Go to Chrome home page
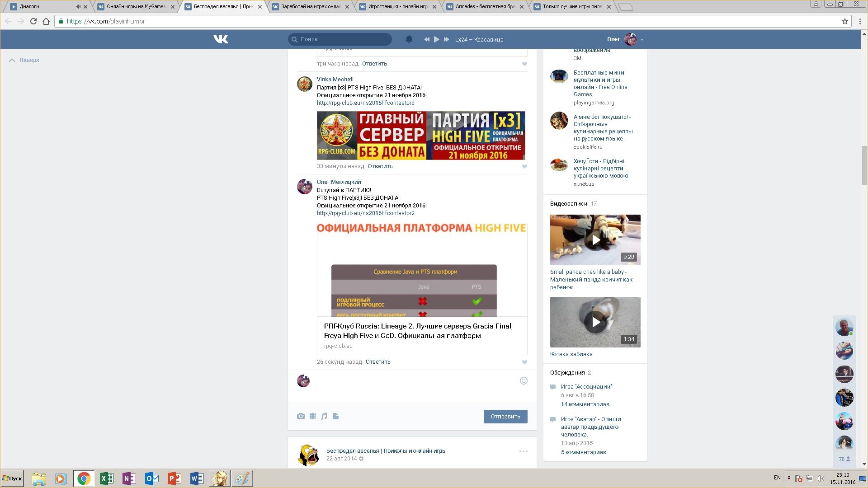 [46, 21]
